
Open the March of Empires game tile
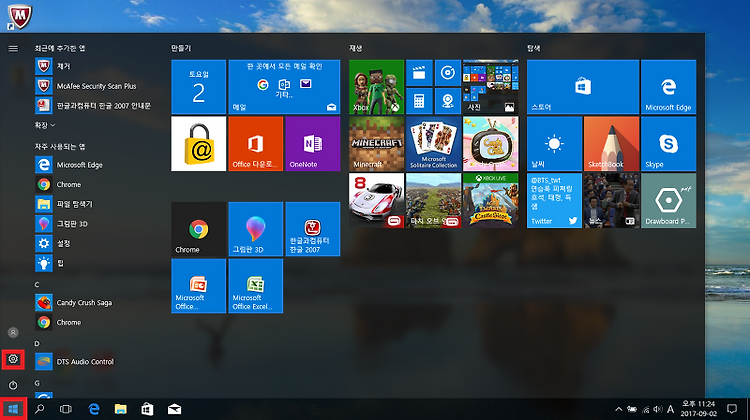click(433, 200)
